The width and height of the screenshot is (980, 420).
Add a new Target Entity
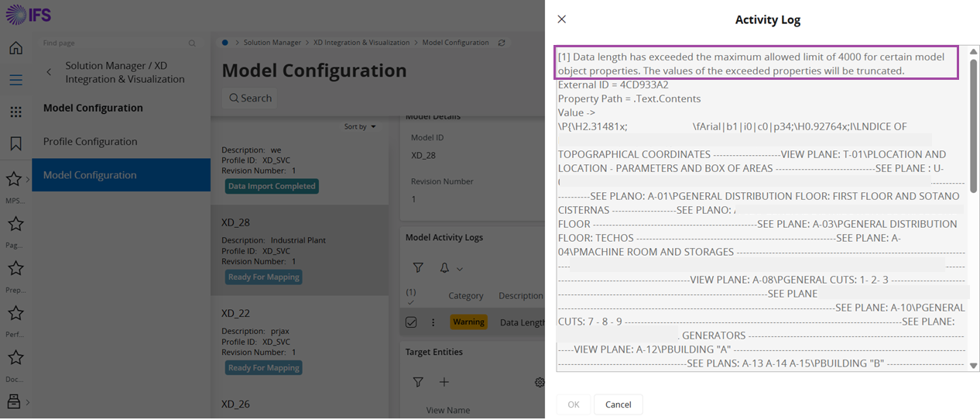pyautogui.click(x=444, y=382)
